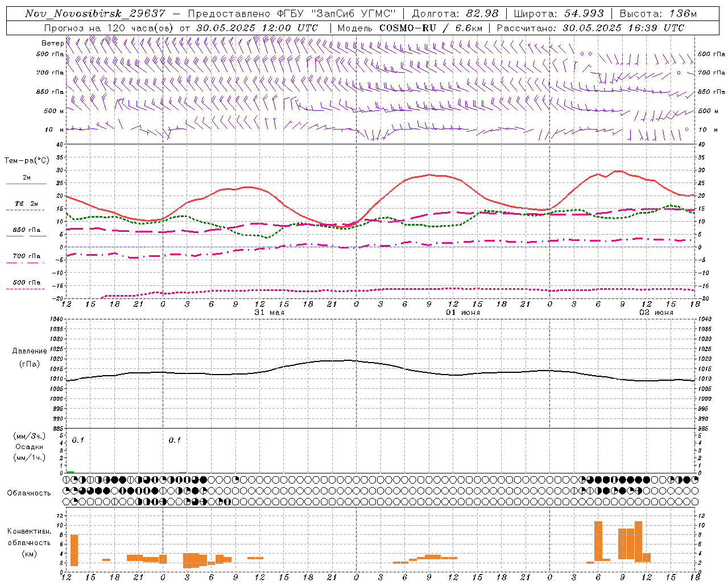
Task: Click the "Ветер" wind panel label
Action: click(x=52, y=43)
